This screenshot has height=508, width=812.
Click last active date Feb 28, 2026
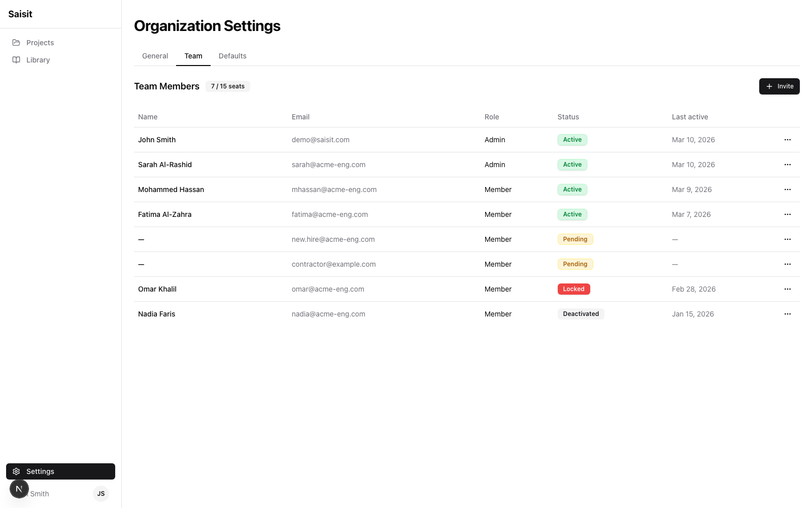click(x=694, y=289)
